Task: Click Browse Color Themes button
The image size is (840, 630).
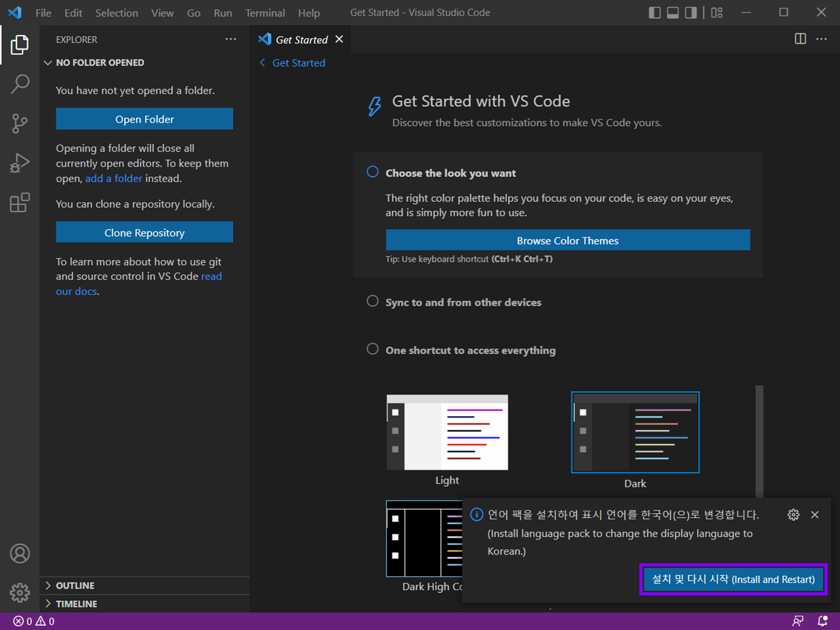Action: click(568, 240)
